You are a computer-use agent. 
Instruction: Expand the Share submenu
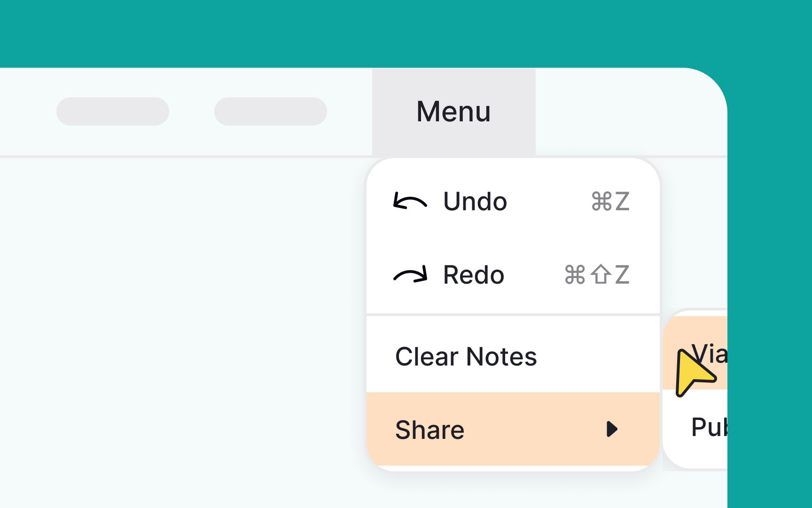[x=512, y=429]
